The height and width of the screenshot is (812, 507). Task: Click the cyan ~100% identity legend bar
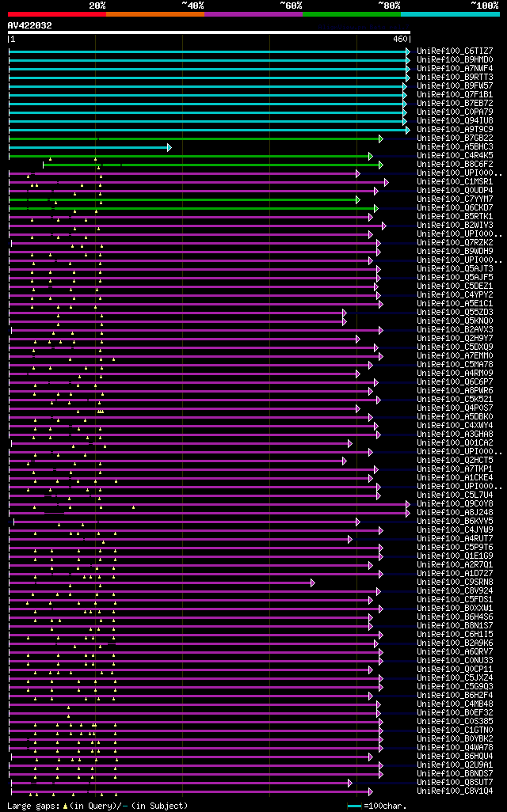point(451,14)
